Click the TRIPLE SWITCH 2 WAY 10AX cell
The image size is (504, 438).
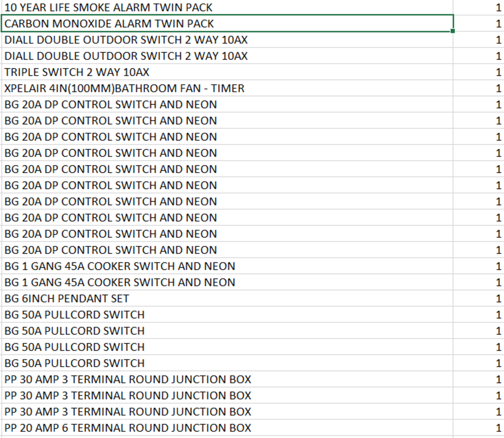(227, 72)
